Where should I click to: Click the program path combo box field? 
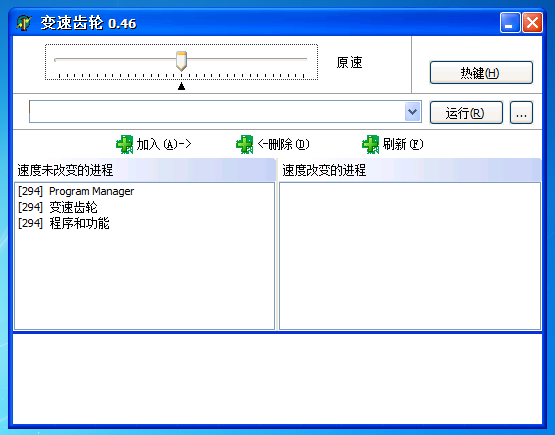coord(225,112)
